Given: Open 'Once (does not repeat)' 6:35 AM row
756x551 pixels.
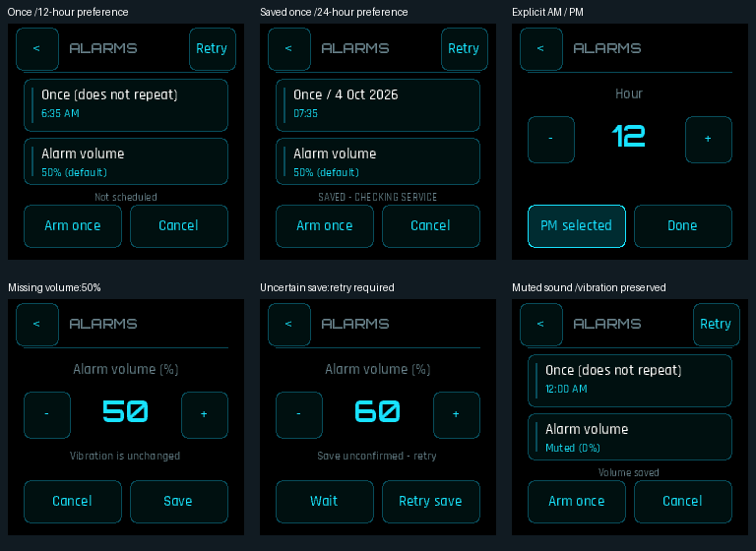Looking at the screenshot, I should (126, 105).
